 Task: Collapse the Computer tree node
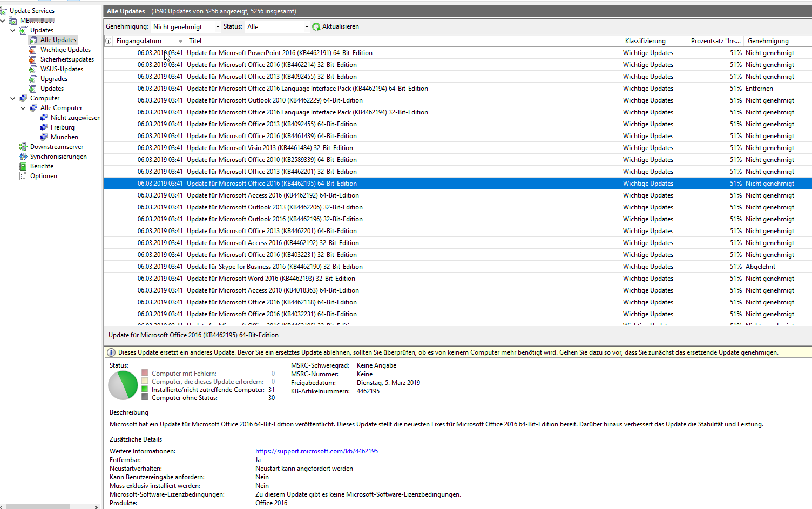[13, 98]
